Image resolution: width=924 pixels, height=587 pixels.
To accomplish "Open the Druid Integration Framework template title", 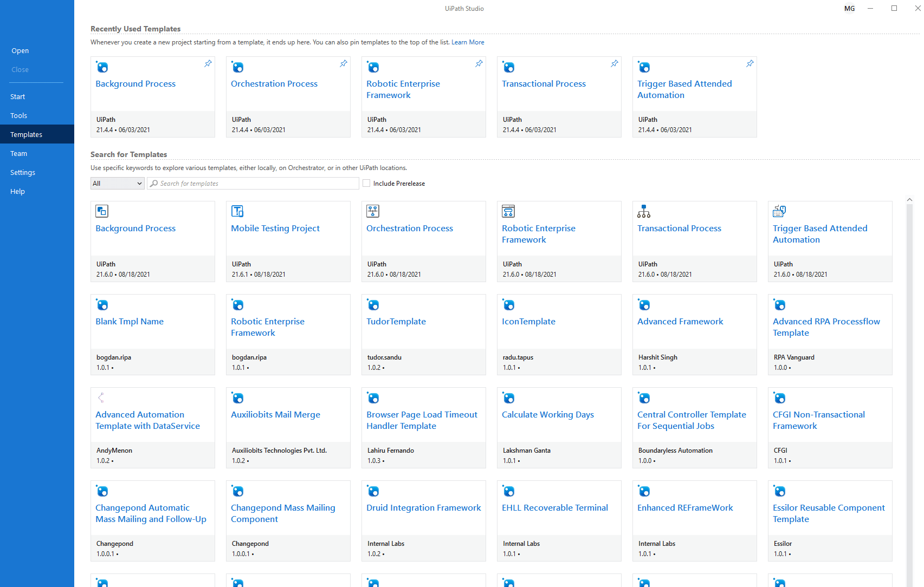I will 424,508.
